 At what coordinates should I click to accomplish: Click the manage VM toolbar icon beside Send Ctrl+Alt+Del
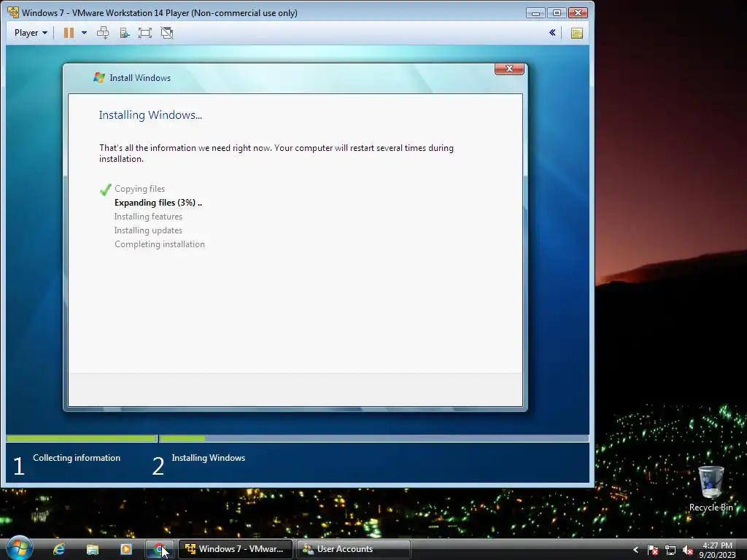pyautogui.click(x=124, y=33)
